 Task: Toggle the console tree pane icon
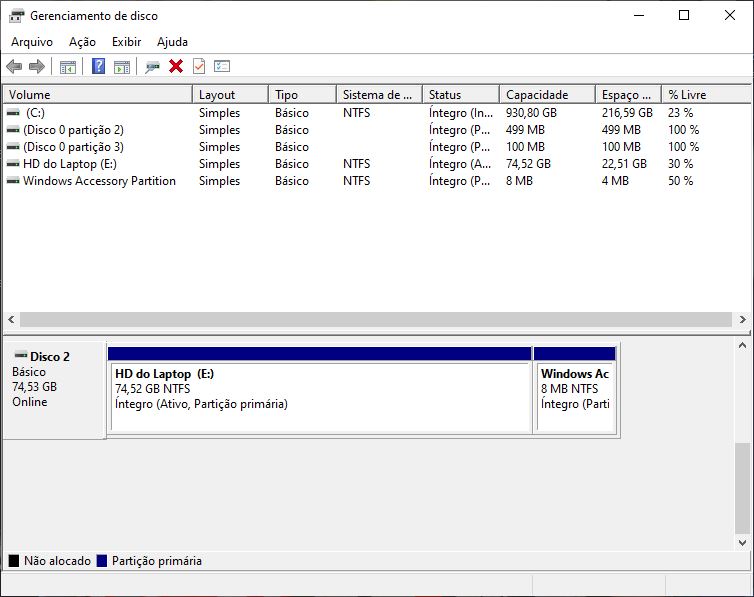click(x=68, y=66)
